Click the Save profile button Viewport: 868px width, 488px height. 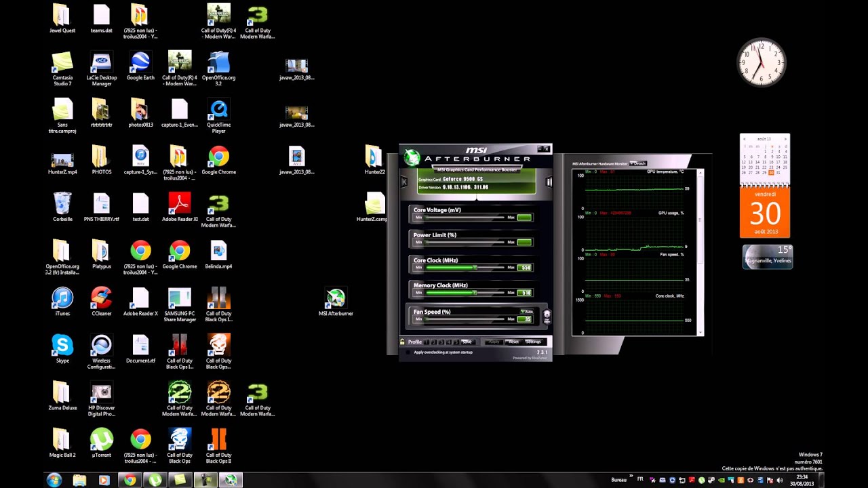pos(467,342)
